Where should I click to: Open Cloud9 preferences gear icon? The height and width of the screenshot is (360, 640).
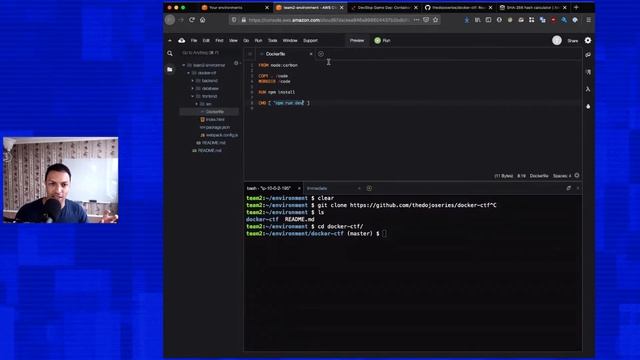(x=588, y=40)
